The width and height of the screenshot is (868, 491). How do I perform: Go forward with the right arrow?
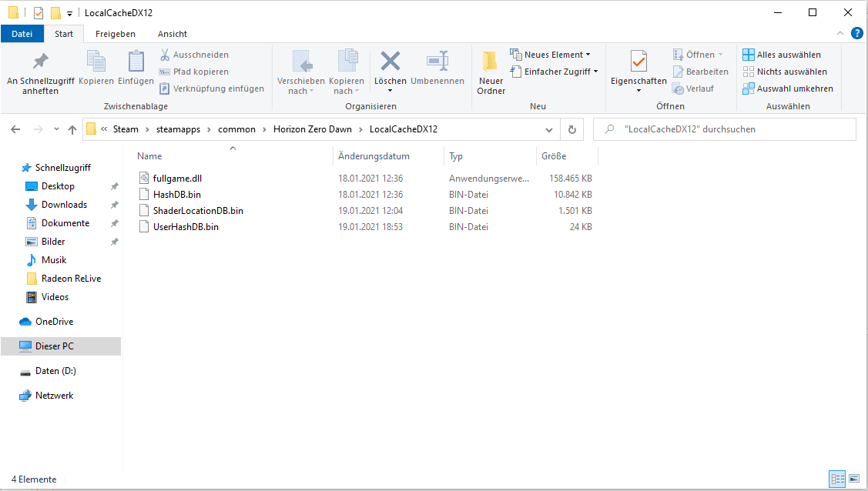coord(39,129)
